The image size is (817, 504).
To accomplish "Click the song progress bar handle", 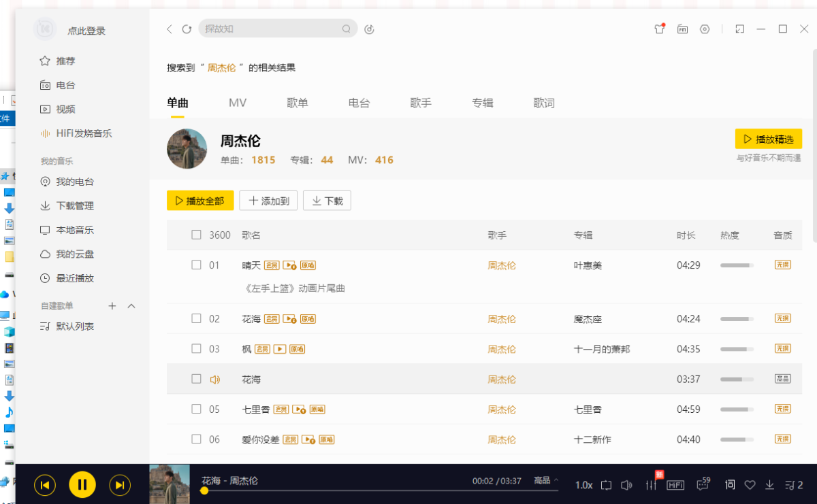I will tap(204, 490).
